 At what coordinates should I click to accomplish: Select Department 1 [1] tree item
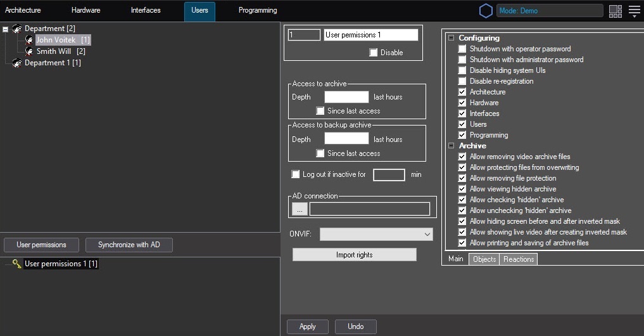[x=53, y=63]
